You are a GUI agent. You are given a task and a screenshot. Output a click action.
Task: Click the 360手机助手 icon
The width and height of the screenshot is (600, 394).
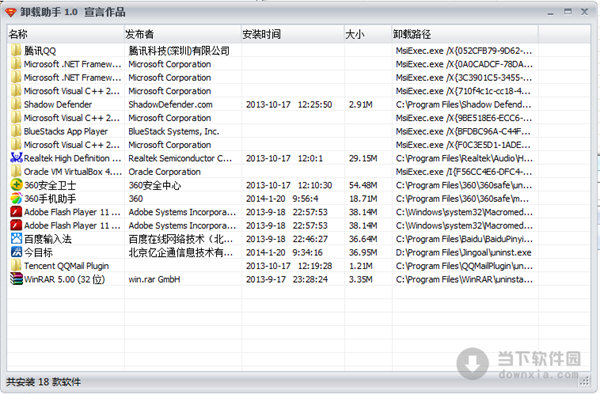coord(16,198)
